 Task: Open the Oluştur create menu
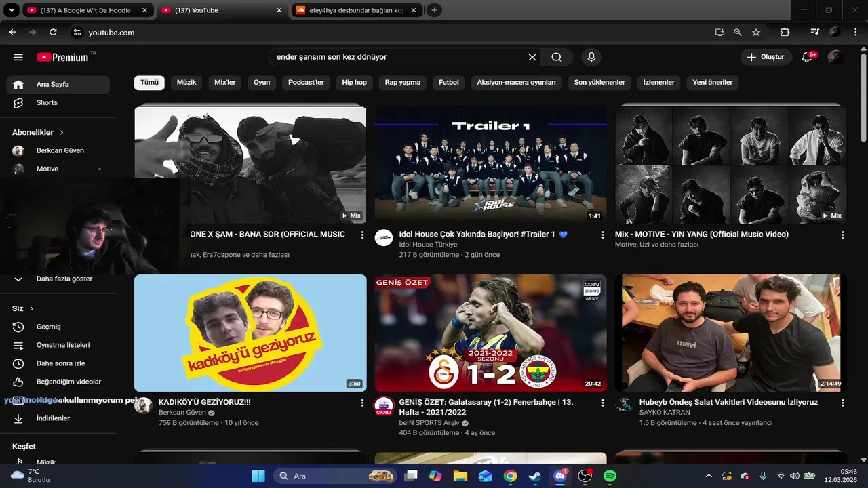click(766, 58)
